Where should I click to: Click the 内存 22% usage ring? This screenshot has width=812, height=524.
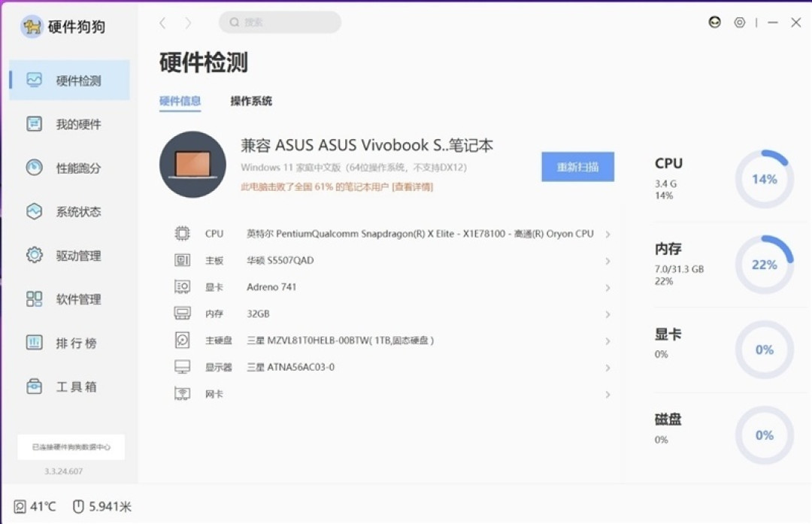pos(765,265)
